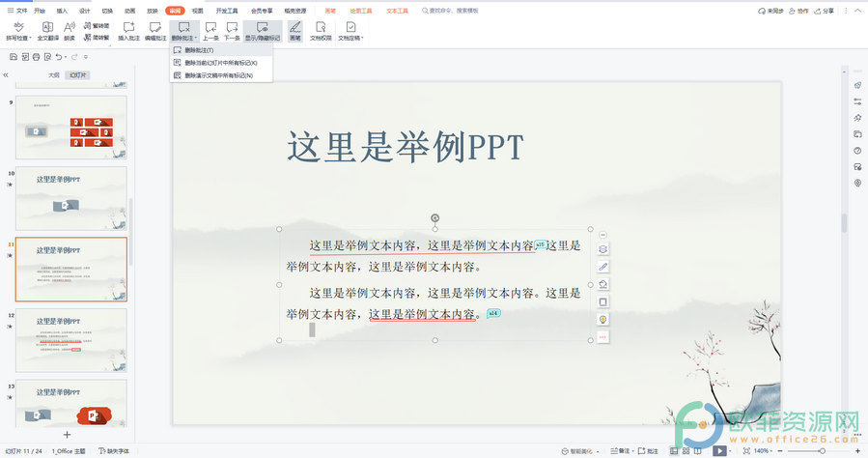Toggle the 备注 notes pane in the status bar
The image size is (868, 458).
620,451
